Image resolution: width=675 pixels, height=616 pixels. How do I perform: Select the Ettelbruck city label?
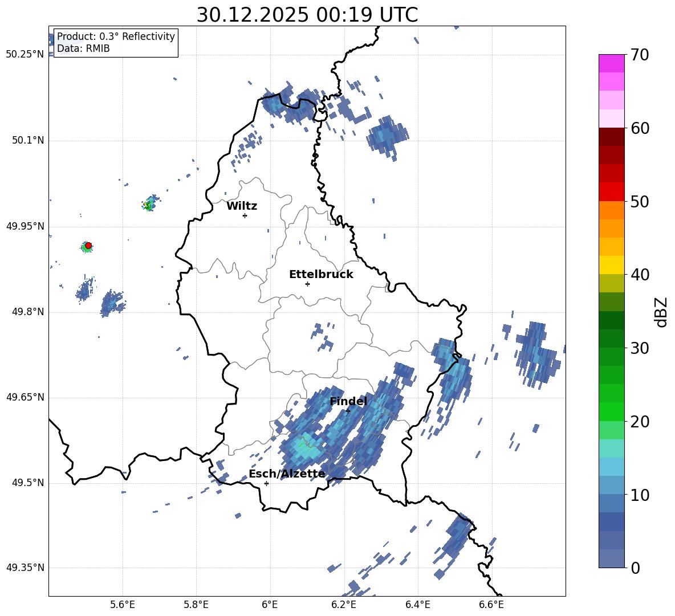(321, 275)
